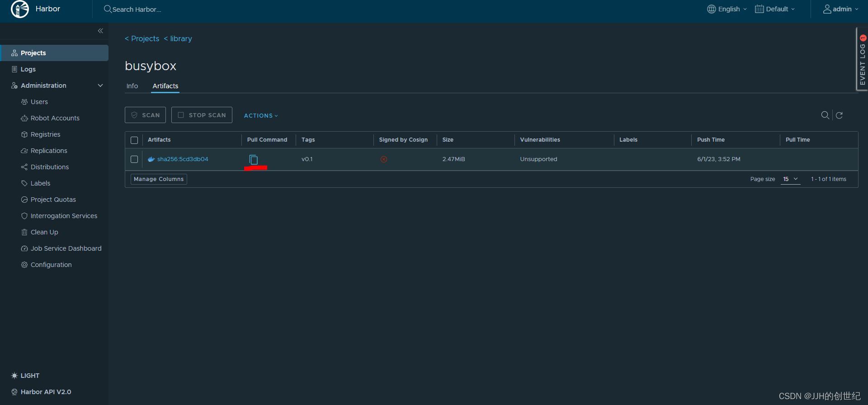This screenshot has width=868, height=405.
Task: Open the artifact search magnifier icon
Action: (825, 115)
